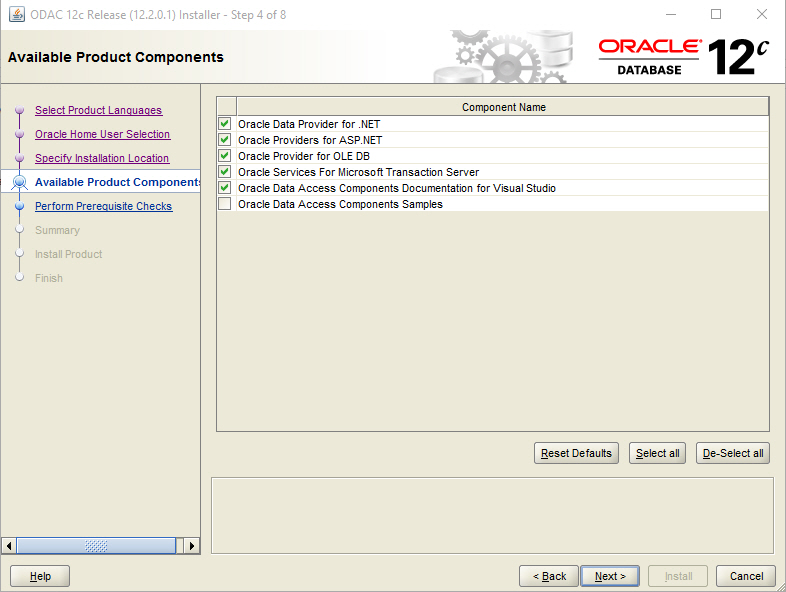This screenshot has width=786, height=592.
Task: Click the Component Name column header
Action: pos(503,107)
